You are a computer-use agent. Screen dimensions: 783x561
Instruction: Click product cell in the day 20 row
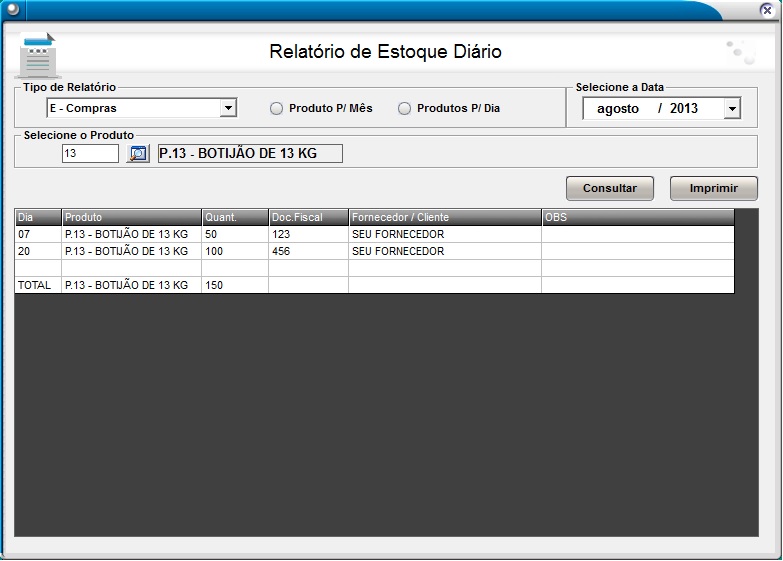(131, 251)
